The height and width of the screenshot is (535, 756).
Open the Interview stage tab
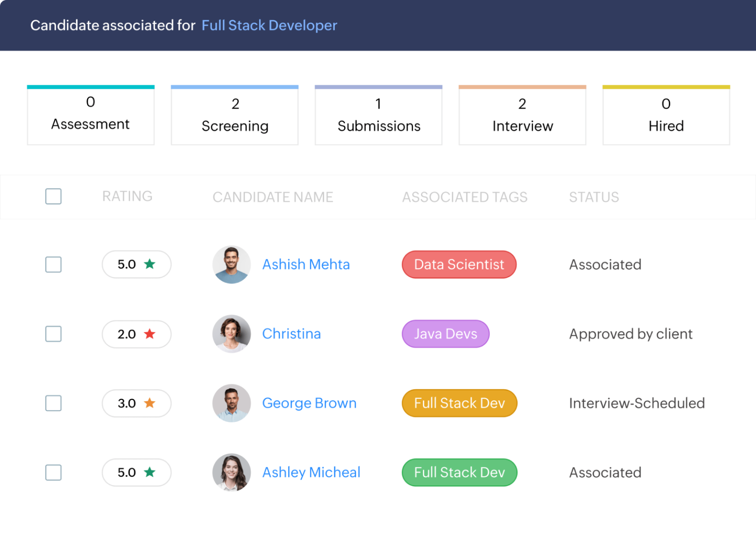pyautogui.click(x=522, y=116)
